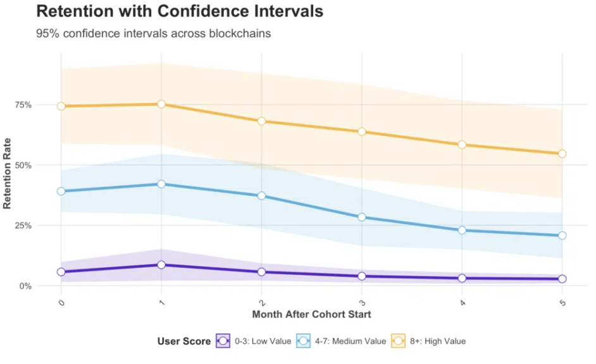596x364 pixels.
Task: Click the "Month After Cohort Start" axis title
Action: (311, 314)
